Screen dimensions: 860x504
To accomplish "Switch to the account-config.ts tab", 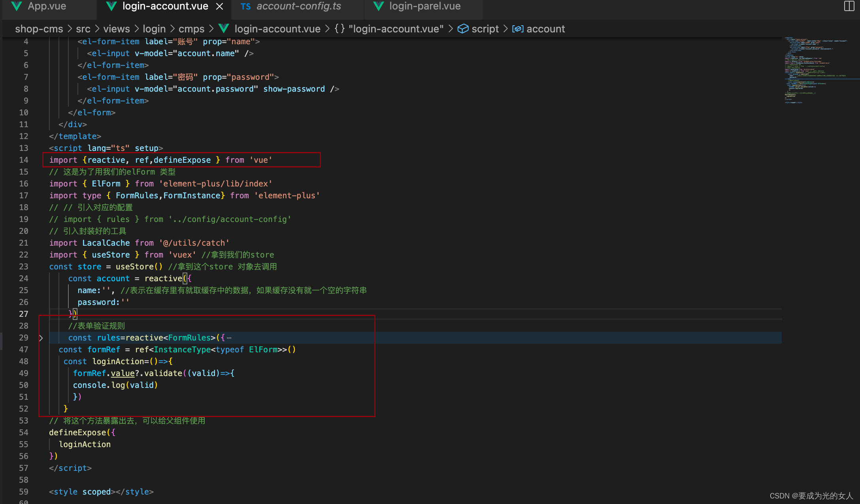I will pyautogui.click(x=298, y=6).
